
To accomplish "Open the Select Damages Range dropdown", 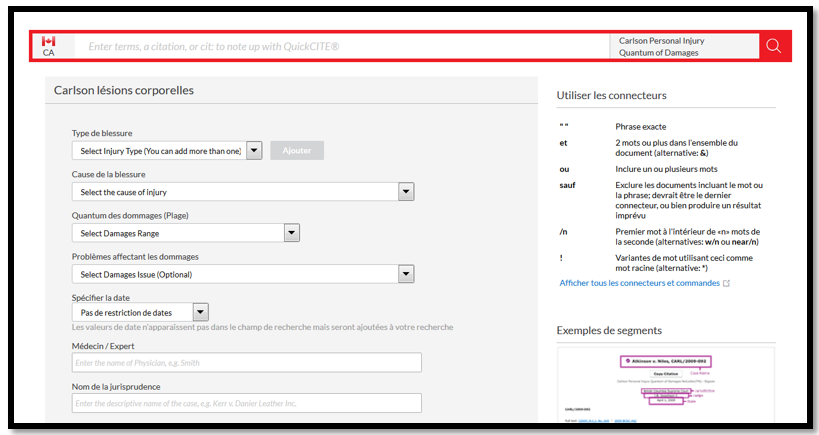I will [x=185, y=233].
